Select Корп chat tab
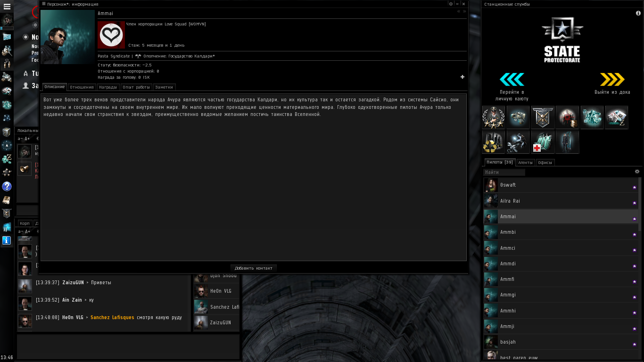Screen dimensions: 644x362 pos(25,223)
